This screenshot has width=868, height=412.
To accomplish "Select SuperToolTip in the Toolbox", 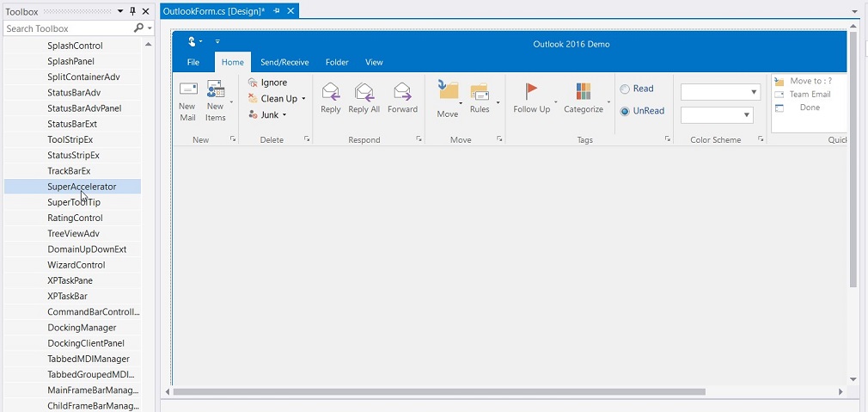I will coord(72,202).
